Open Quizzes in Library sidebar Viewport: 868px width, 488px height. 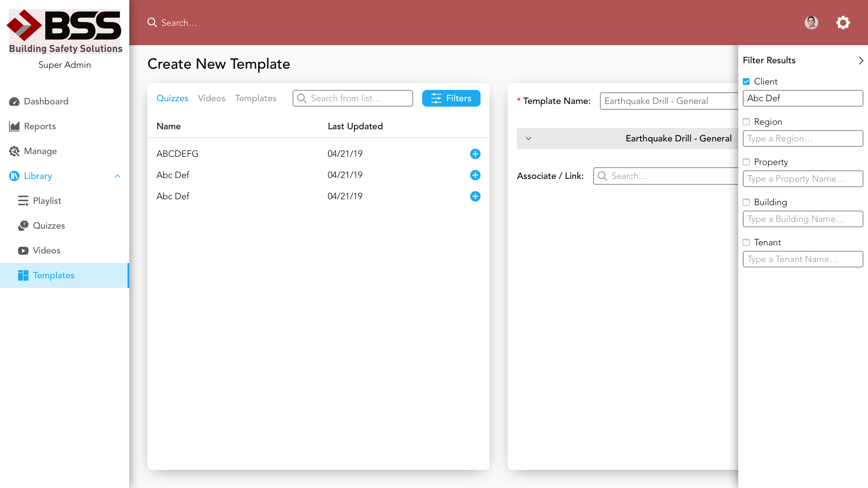48,226
